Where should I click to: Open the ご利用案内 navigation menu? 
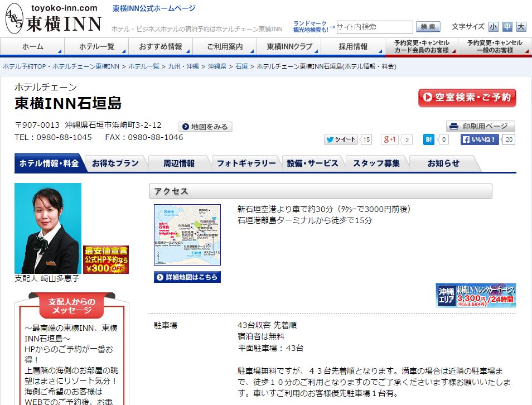point(225,46)
